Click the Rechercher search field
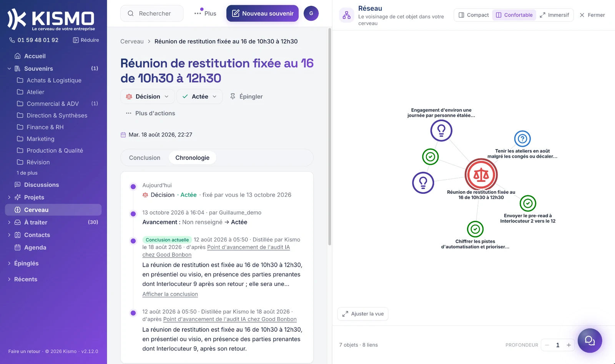The height and width of the screenshot is (364, 615). tap(152, 13)
